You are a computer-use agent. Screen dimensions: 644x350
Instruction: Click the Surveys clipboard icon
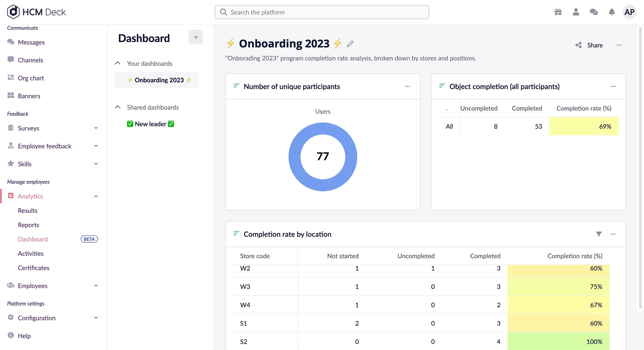(x=11, y=128)
